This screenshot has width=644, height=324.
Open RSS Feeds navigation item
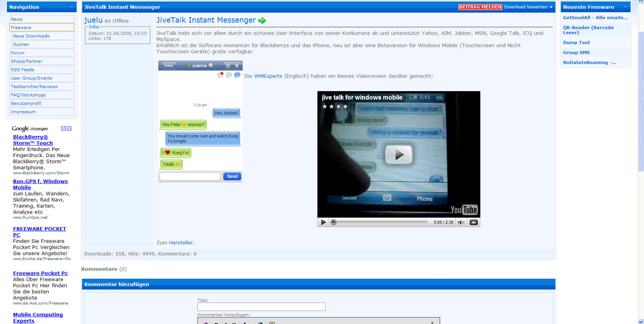pyautogui.click(x=42, y=70)
